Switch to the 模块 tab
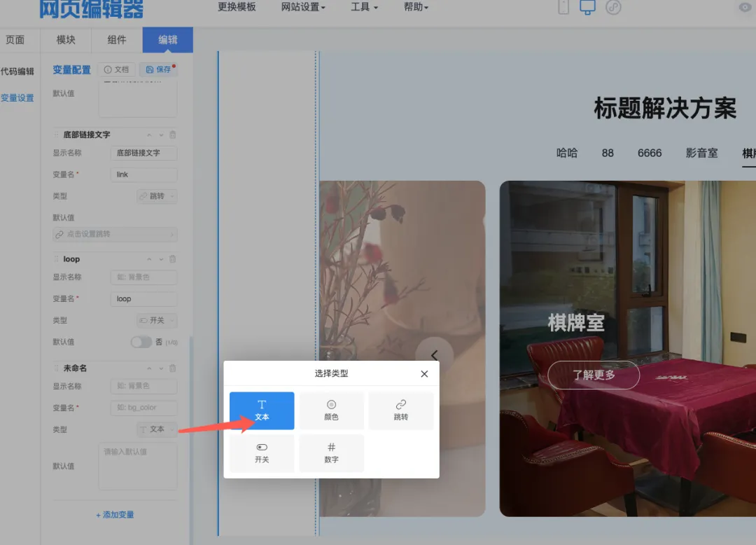 66,40
